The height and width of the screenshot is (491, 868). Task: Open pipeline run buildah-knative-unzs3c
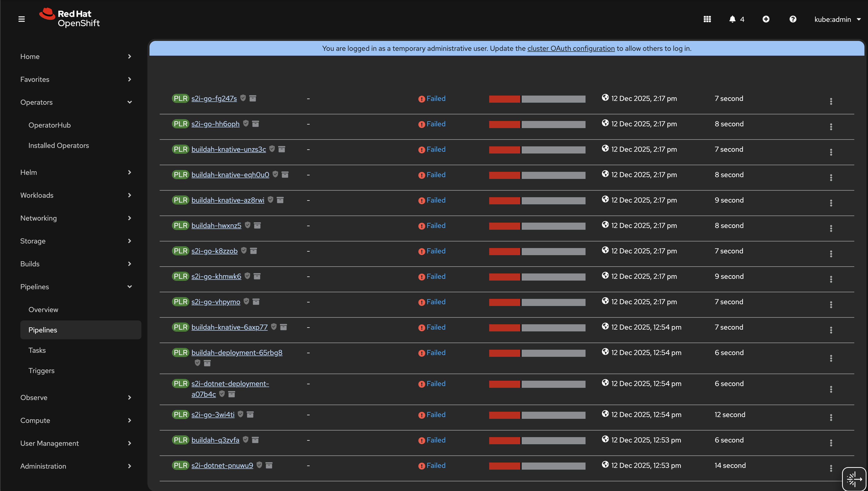pyautogui.click(x=228, y=149)
